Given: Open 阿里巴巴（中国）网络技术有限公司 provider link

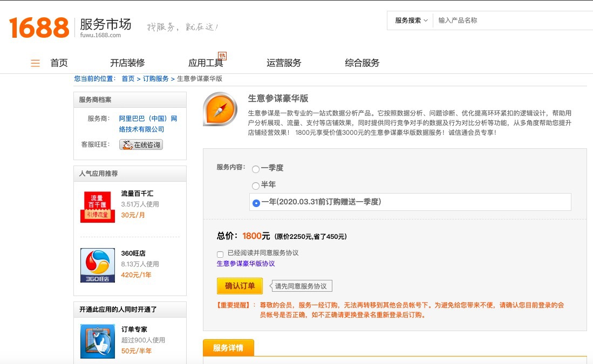Looking at the screenshot, I should (148, 124).
